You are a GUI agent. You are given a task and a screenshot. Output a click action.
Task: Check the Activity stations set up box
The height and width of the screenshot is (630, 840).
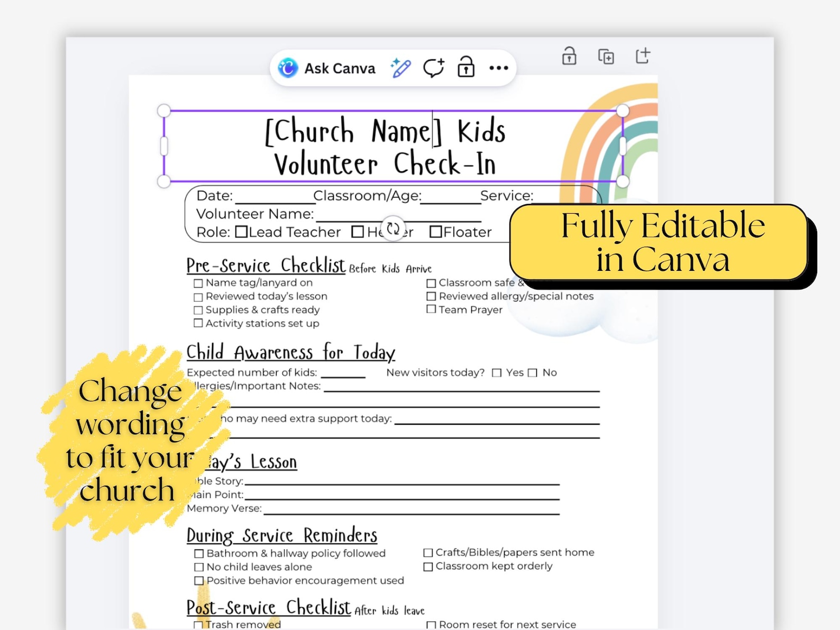[198, 323]
